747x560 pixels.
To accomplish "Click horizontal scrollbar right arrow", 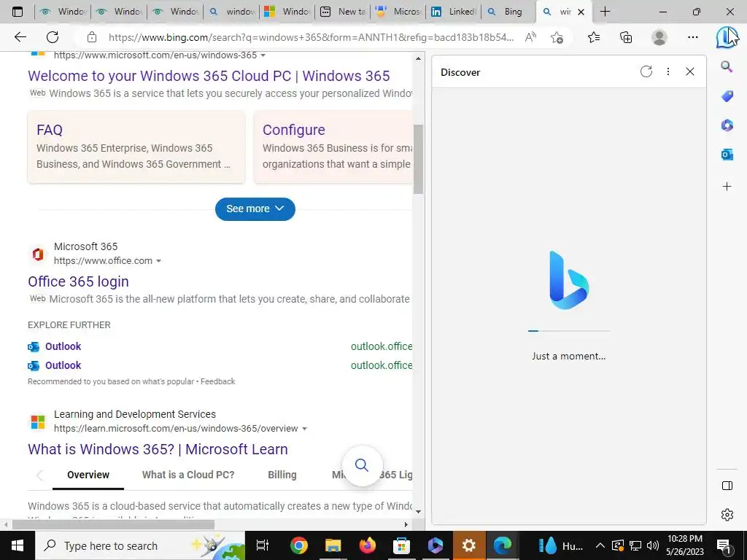I will (x=406, y=525).
